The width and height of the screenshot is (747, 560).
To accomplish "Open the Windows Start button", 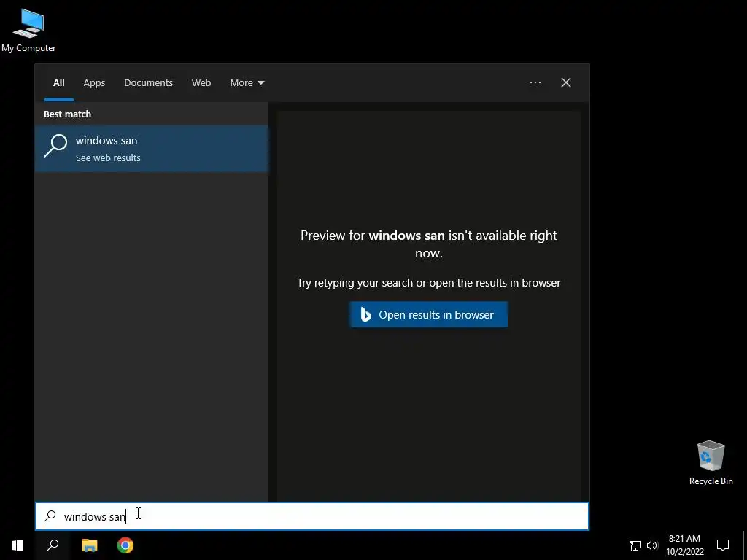I will pos(18,545).
